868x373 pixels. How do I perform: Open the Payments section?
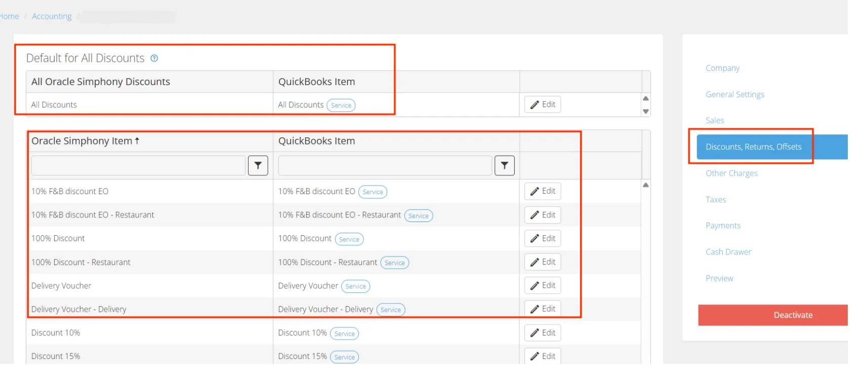point(723,226)
